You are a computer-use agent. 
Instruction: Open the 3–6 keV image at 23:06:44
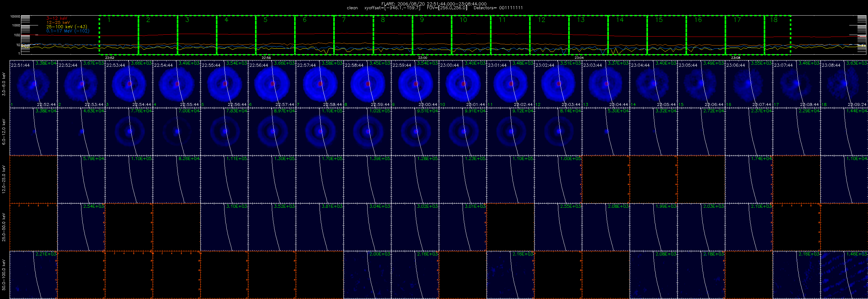pyautogui.click(x=749, y=84)
